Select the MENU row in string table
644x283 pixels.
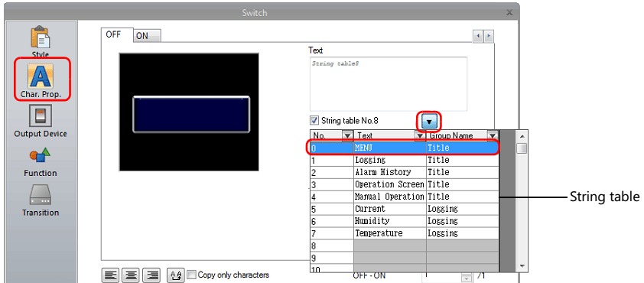point(405,148)
